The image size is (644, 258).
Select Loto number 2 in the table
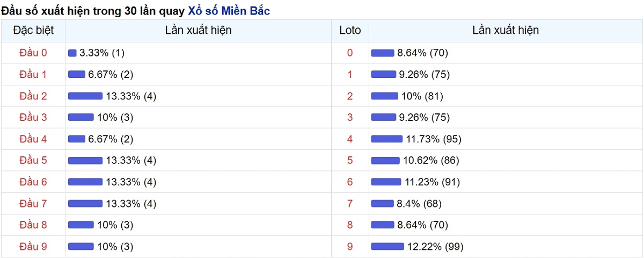350,96
